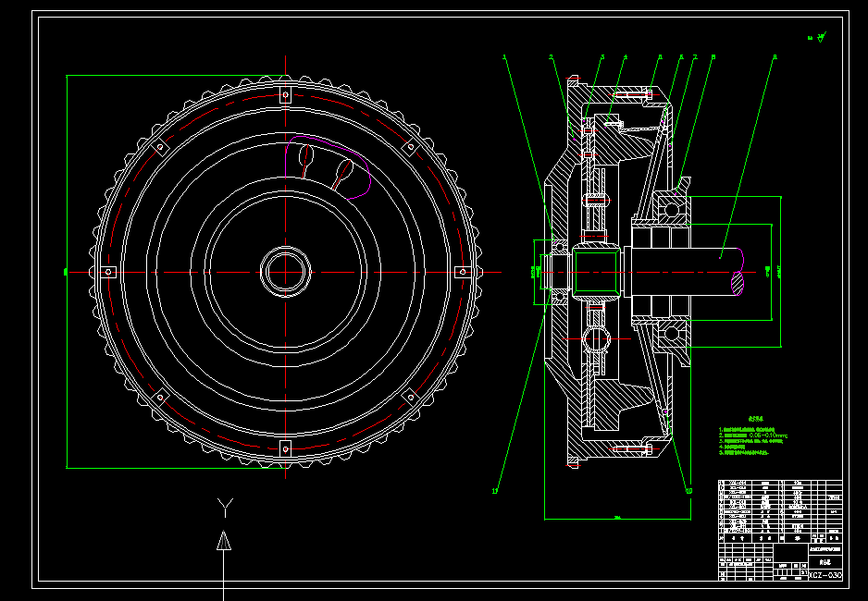Pick the lower-left bolt hole on flywheel
Image resolution: width=868 pixels, height=601 pixels.
160,397
